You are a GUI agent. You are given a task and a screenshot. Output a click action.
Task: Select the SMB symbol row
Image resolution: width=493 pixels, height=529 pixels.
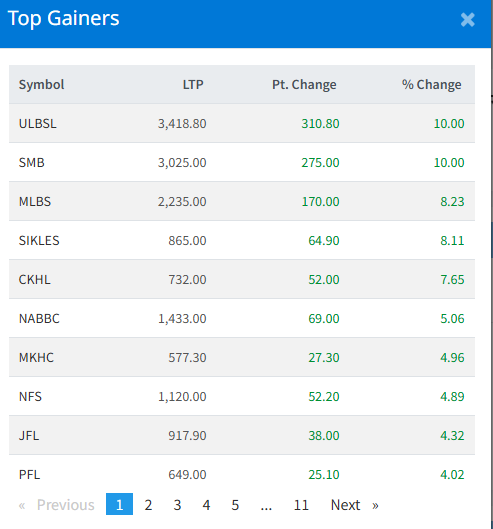pyautogui.click(x=242, y=162)
